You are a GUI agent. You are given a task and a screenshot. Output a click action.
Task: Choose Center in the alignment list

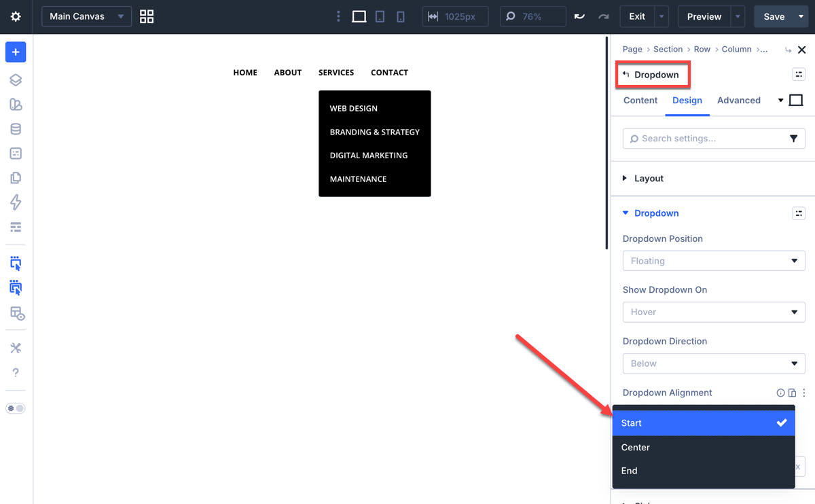636,448
